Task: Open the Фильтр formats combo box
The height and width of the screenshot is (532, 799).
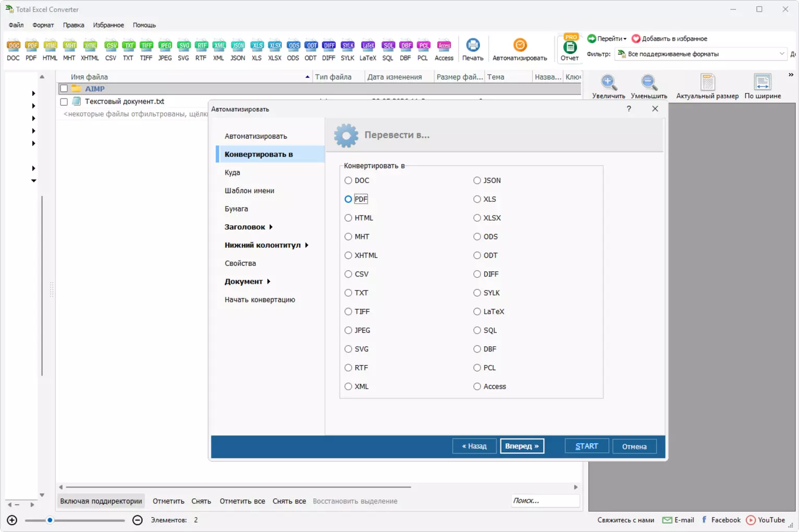Action: [701, 54]
